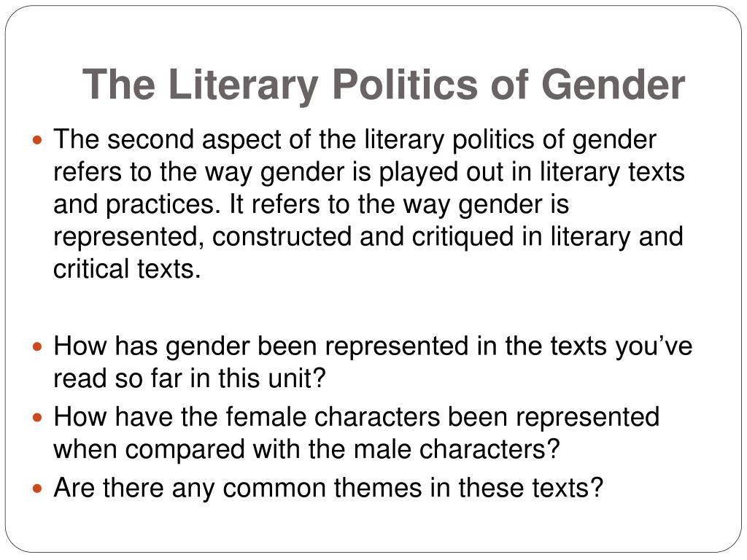The height and width of the screenshot is (560, 747).
Task: Click 'when compared with the male characters?'
Action: 306,449
